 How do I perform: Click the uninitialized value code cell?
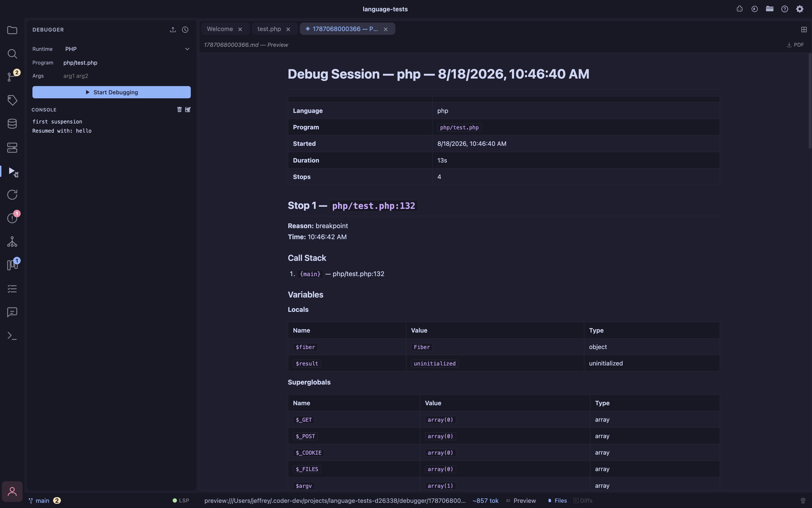point(435,364)
